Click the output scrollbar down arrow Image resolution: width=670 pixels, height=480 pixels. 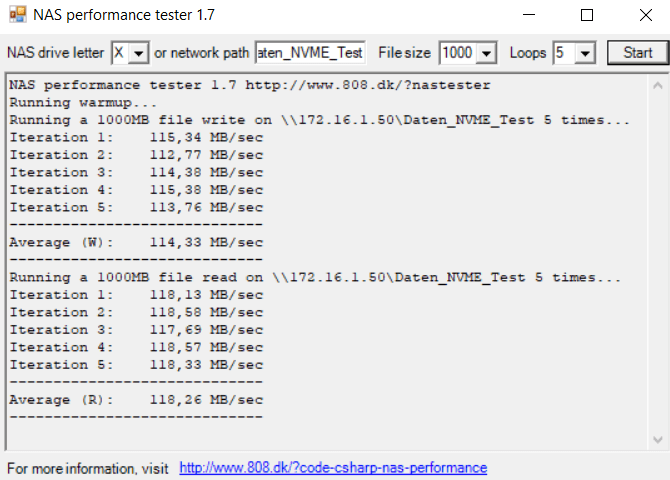[658, 439]
